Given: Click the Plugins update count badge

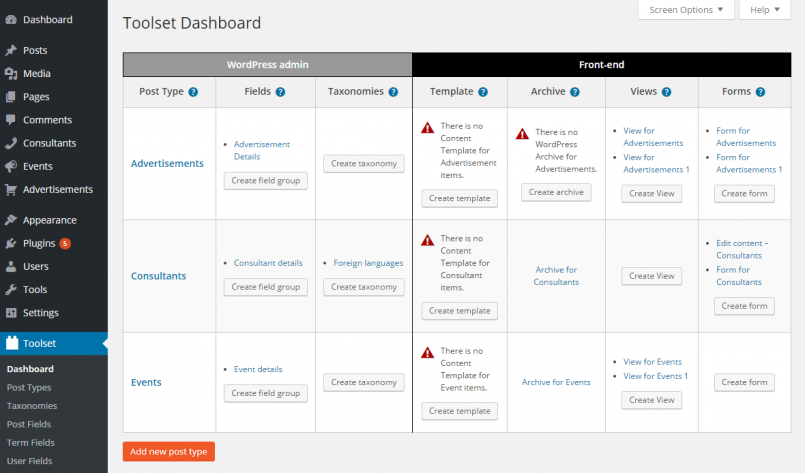Looking at the screenshot, I should point(65,243).
